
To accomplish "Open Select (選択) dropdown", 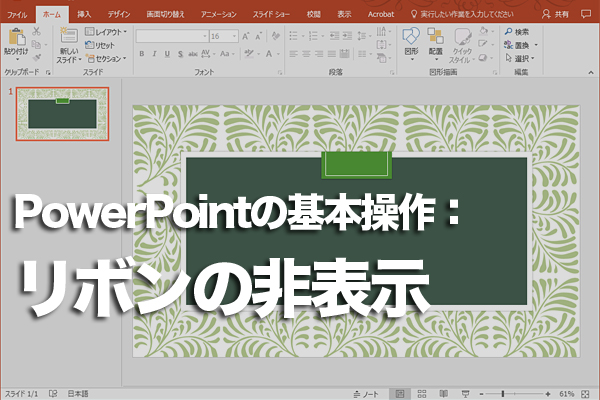I will tap(519, 59).
